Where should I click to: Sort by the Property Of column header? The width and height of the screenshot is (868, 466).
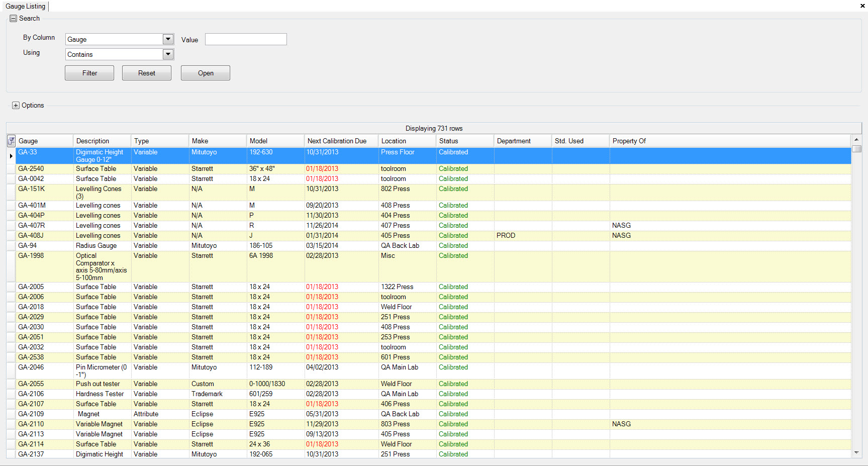point(731,141)
